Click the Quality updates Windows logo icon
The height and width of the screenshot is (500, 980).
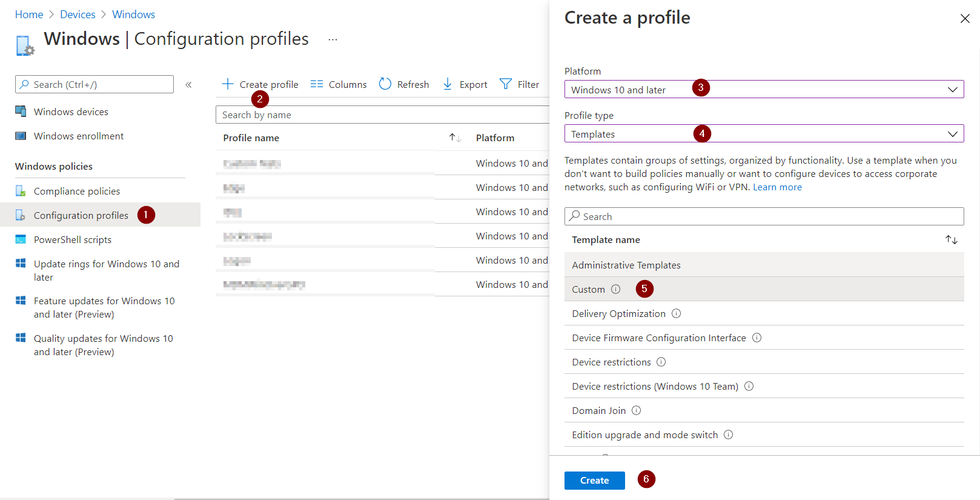[x=21, y=338]
